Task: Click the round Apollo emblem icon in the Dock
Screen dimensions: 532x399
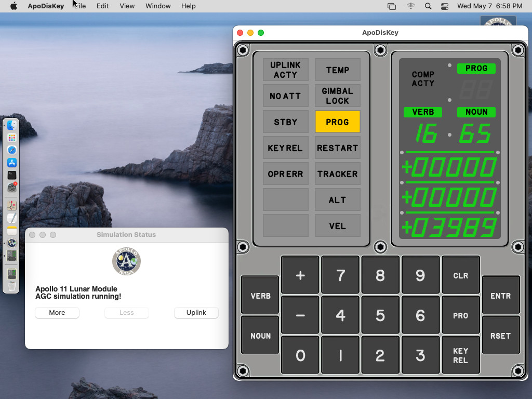Action: [x=12, y=243]
